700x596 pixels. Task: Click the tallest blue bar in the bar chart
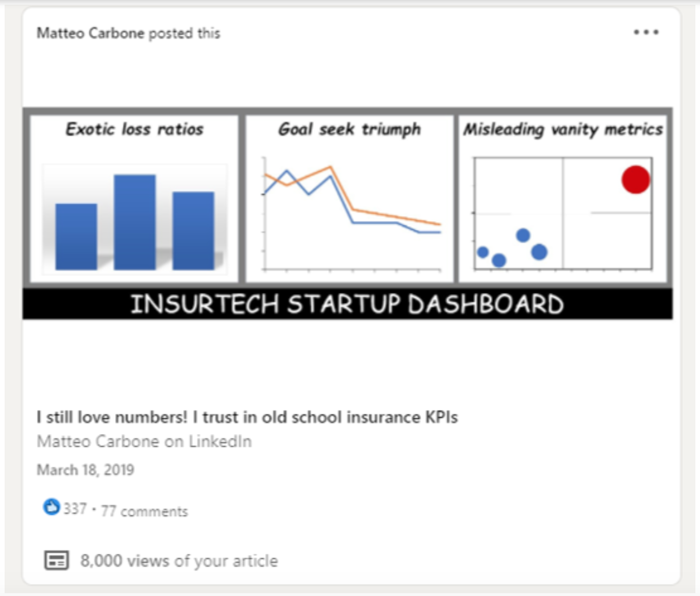point(135,222)
